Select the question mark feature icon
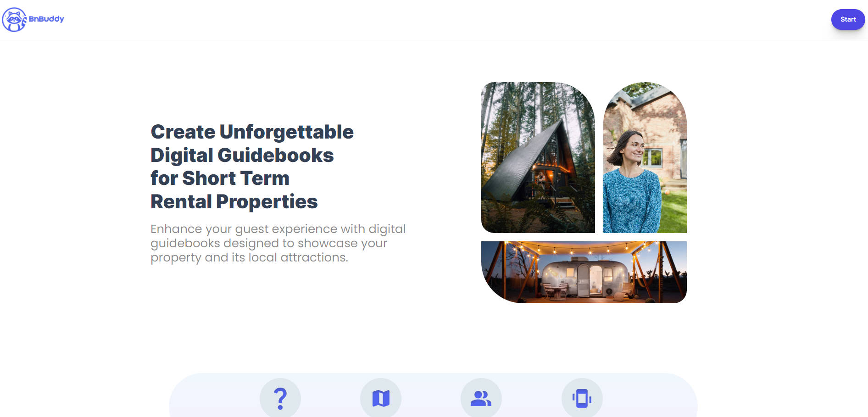868x417 pixels. click(x=280, y=398)
